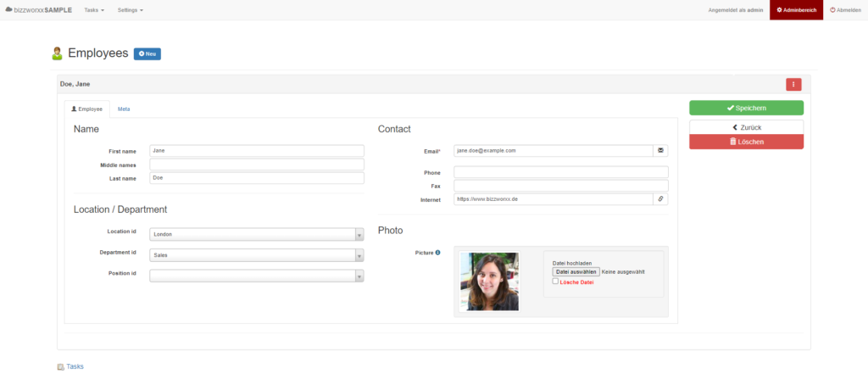Click the green Speichern button
The width and height of the screenshot is (868, 385).
pyautogui.click(x=746, y=108)
